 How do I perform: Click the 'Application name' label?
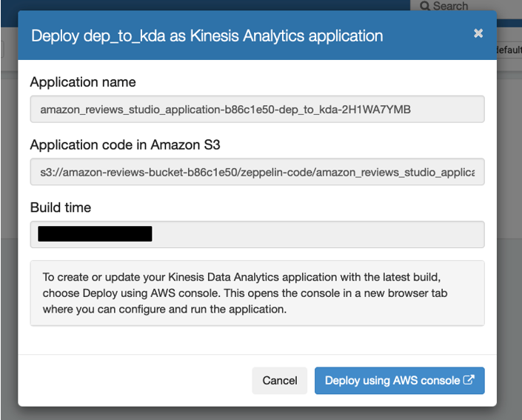pyautogui.click(x=83, y=82)
